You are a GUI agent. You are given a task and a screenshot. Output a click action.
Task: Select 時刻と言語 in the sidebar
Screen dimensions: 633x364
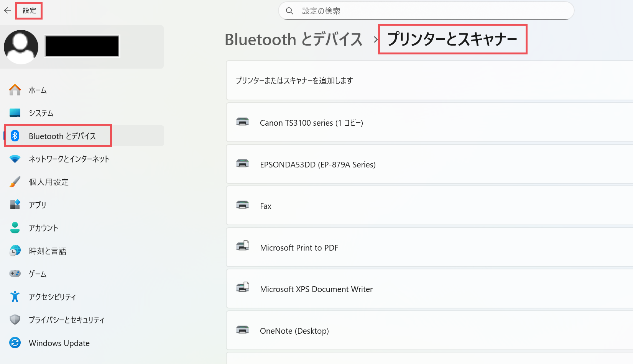tap(48, 251)
